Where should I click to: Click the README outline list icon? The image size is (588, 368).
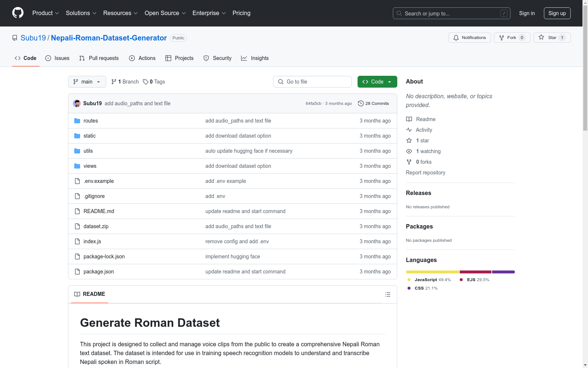(x=387, y=294)
